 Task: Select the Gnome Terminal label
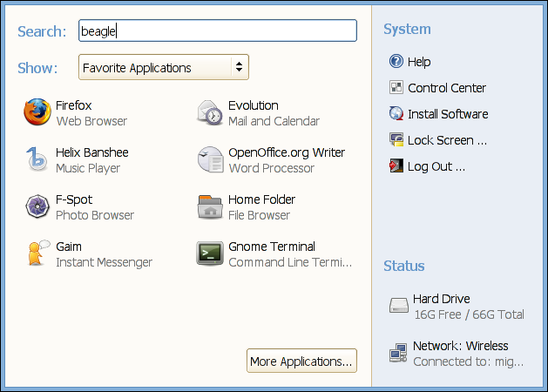coord(272,247)
